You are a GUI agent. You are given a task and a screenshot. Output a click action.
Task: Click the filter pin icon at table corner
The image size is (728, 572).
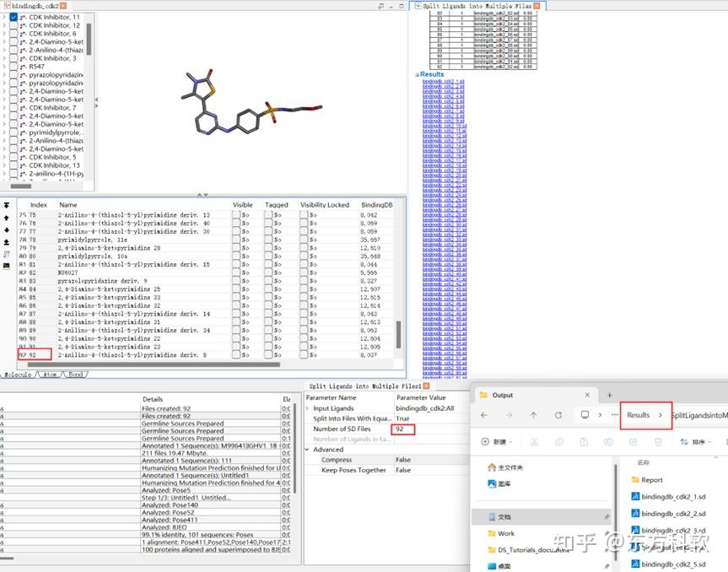point(6,205)
